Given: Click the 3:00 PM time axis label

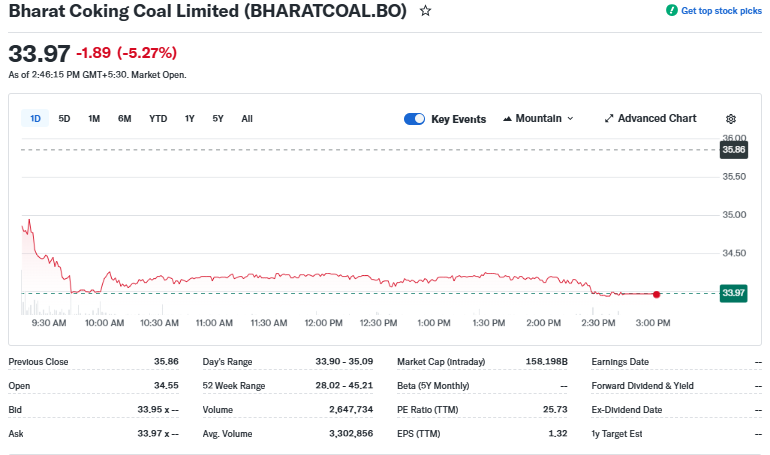Looking at the screenshot, I should [653, 323].
